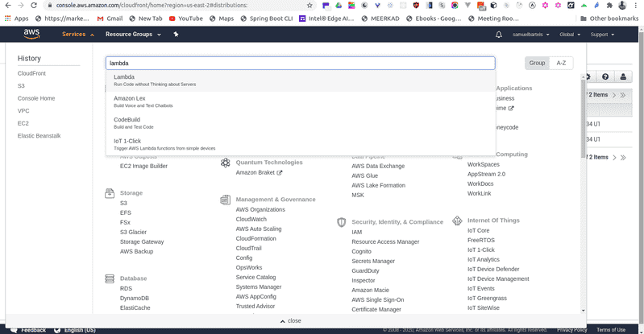Screen dimensions: 644x334
Task: Open AWS Glue service link
Action: pos(364,175)
